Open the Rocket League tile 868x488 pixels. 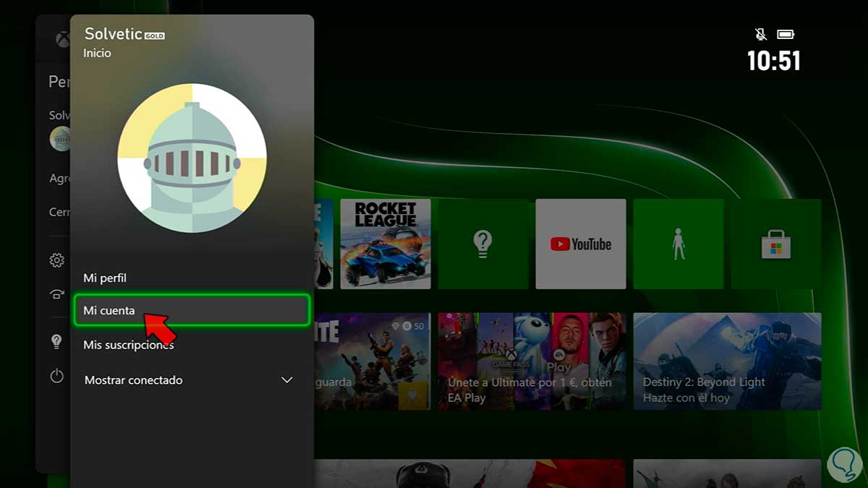[x=386, y=244]
